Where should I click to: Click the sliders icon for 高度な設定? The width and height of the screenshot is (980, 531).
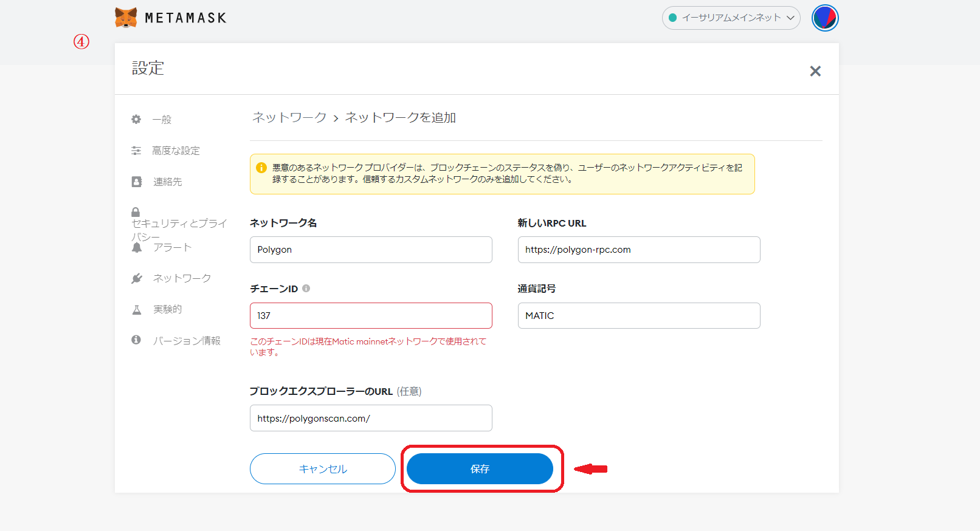(x=136, y=150)
